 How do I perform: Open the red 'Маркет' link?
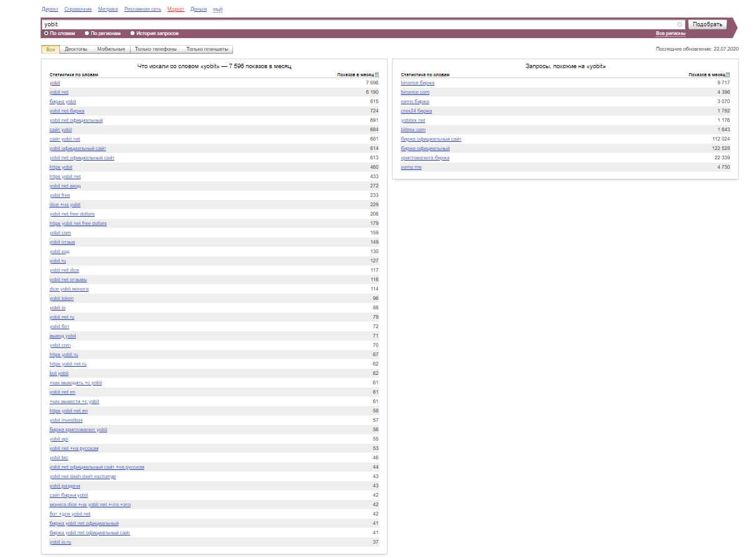176,9
